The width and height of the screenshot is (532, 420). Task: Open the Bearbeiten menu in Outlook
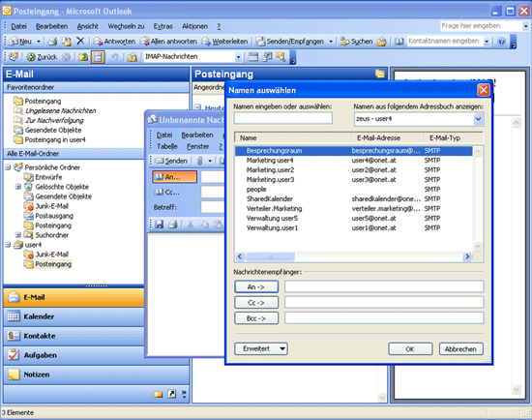click(51, 26)
